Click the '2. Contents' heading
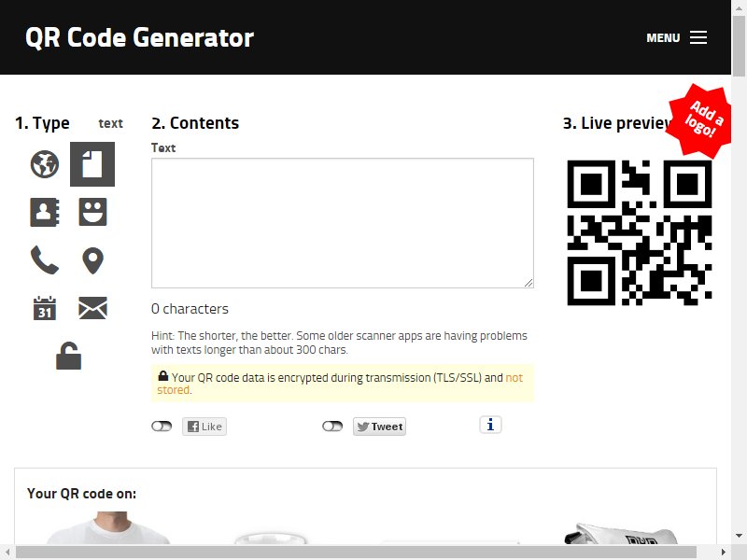The image size is (747, 560). point(195,123)
